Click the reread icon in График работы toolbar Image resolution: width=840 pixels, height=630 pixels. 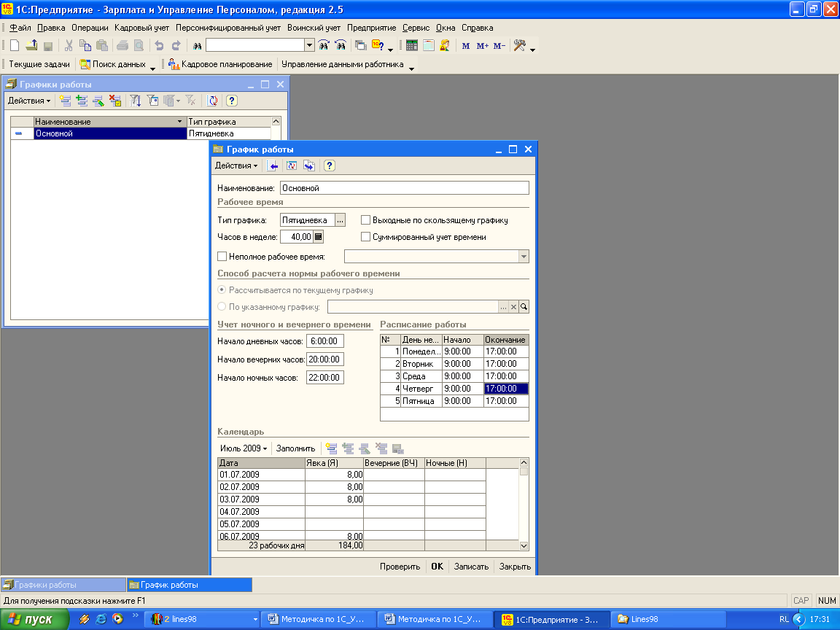292,166
